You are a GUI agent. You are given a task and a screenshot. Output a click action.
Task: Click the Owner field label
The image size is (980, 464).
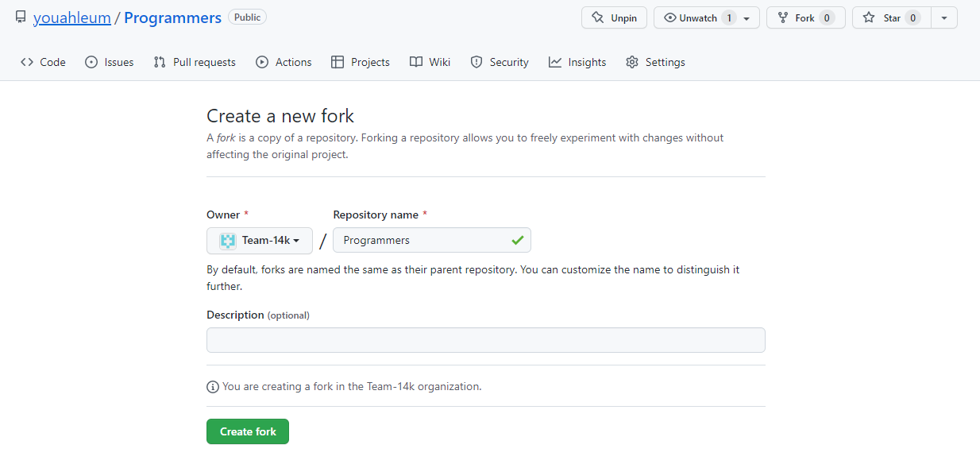[x=228, y=215]
